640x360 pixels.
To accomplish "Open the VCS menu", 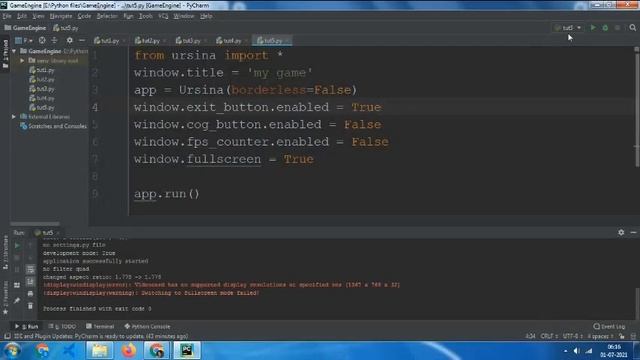I will 163,16.
